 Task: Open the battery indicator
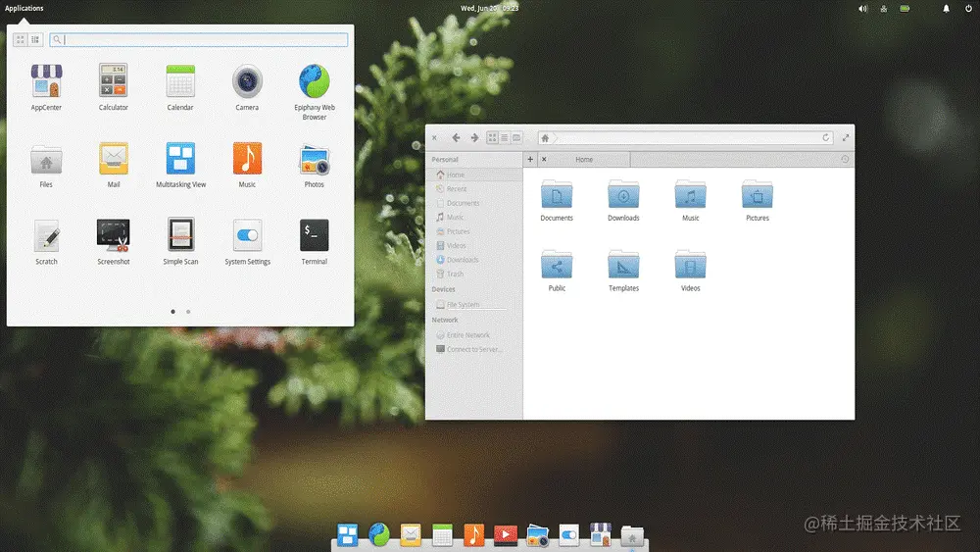click(x=905, y=9)
